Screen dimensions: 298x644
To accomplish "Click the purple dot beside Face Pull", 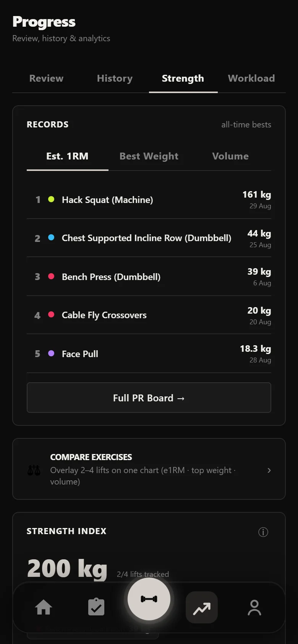I will [x=51, y=354].
